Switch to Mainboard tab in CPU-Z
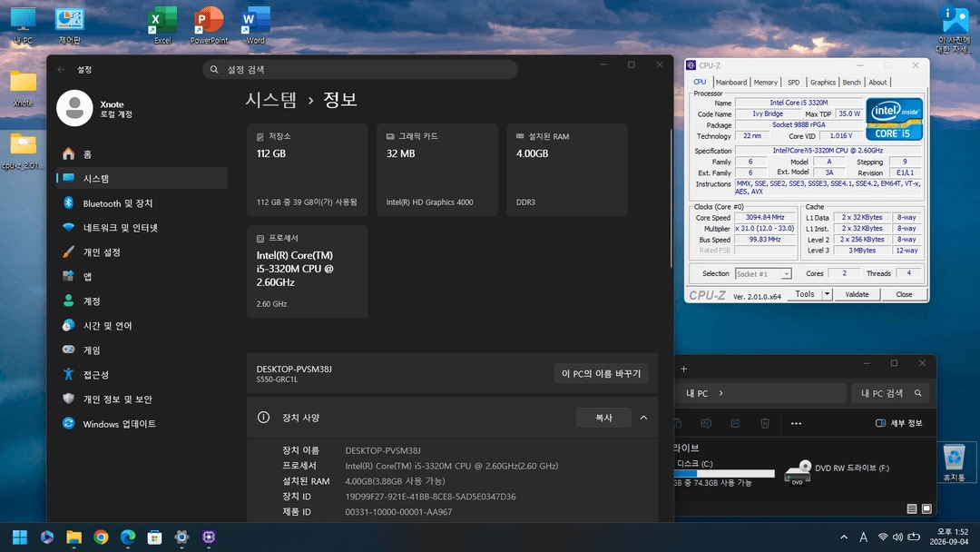This screenshot has height=552, width=980. (730, 83)
